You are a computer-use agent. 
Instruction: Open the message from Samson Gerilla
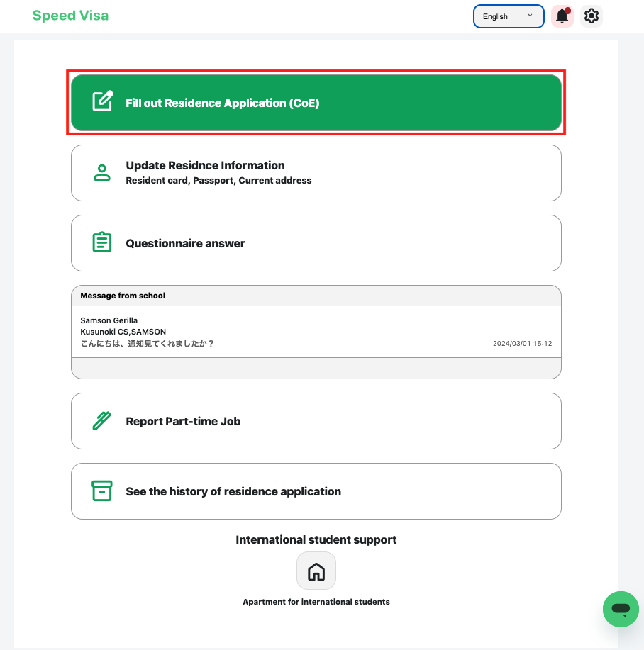coord(316,332)
